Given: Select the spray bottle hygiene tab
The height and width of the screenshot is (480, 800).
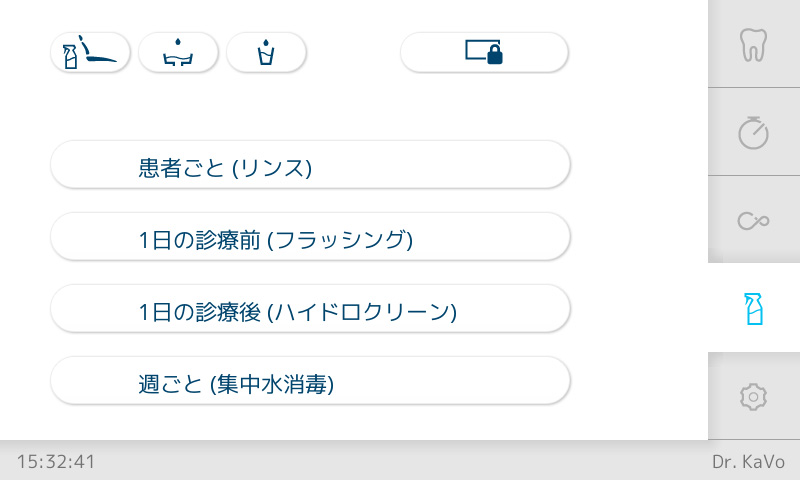Looking at the screenshot, I should point(753,308).
